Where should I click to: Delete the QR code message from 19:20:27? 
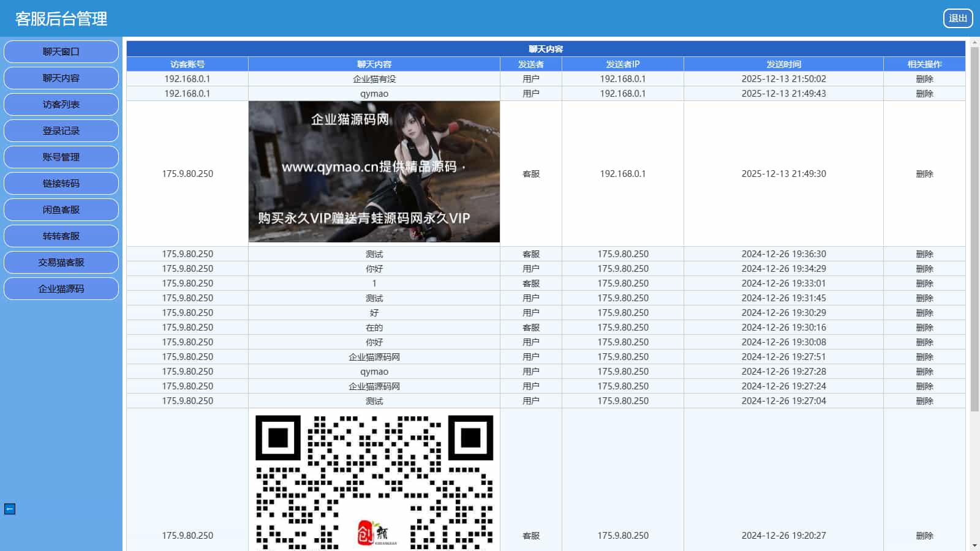tap(924, 536)
